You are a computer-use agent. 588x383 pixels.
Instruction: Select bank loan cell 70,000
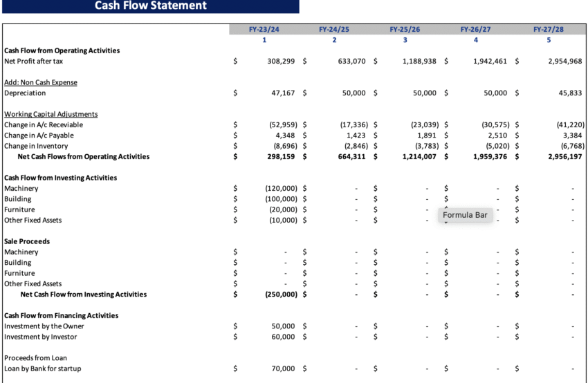click(x=283, y=368)
